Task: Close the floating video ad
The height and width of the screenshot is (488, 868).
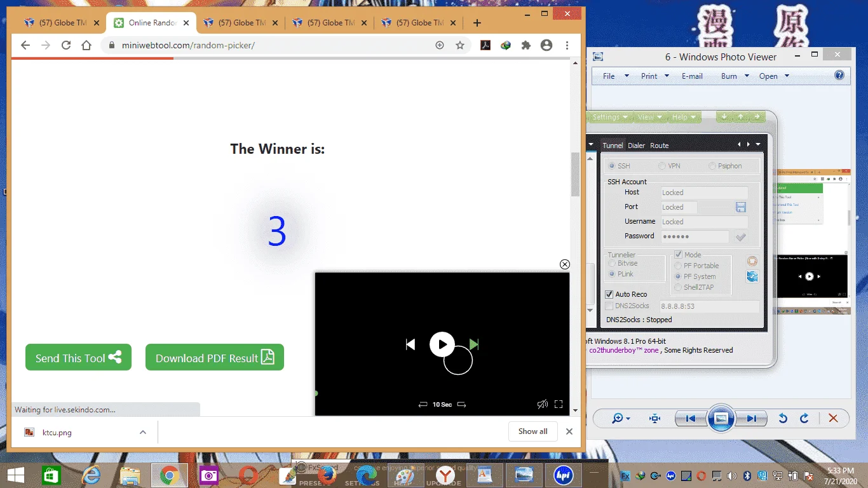Action: pyautogui.click(x=564, y=264)
